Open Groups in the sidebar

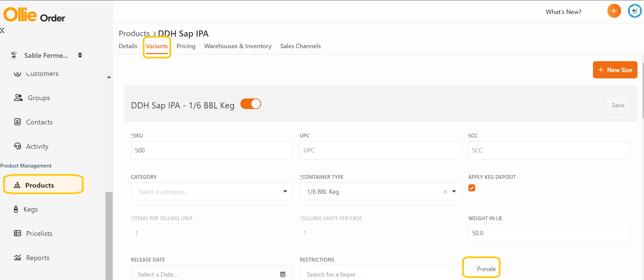point(39,98)
